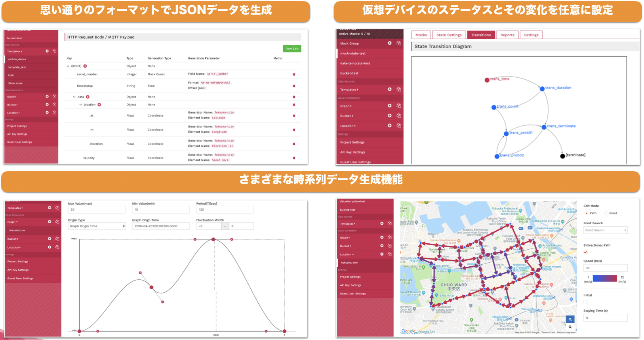The image size is (644, 340).
Task: Switch to the State Settings tab
Action: (449, 35)
